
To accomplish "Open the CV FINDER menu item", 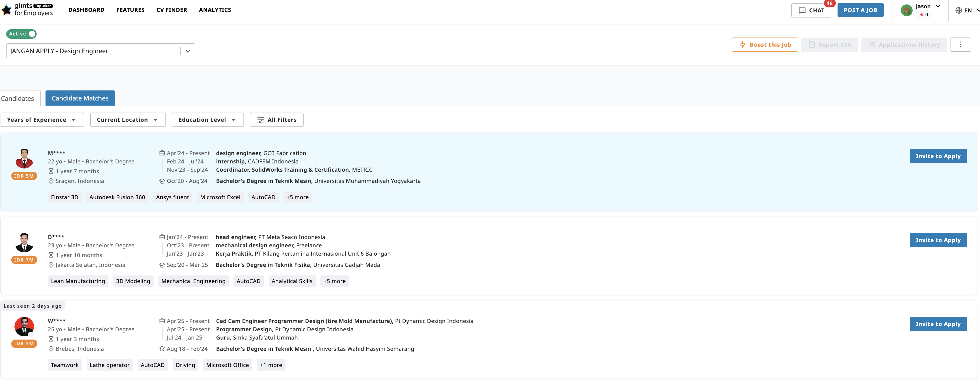I will (172, 10).
